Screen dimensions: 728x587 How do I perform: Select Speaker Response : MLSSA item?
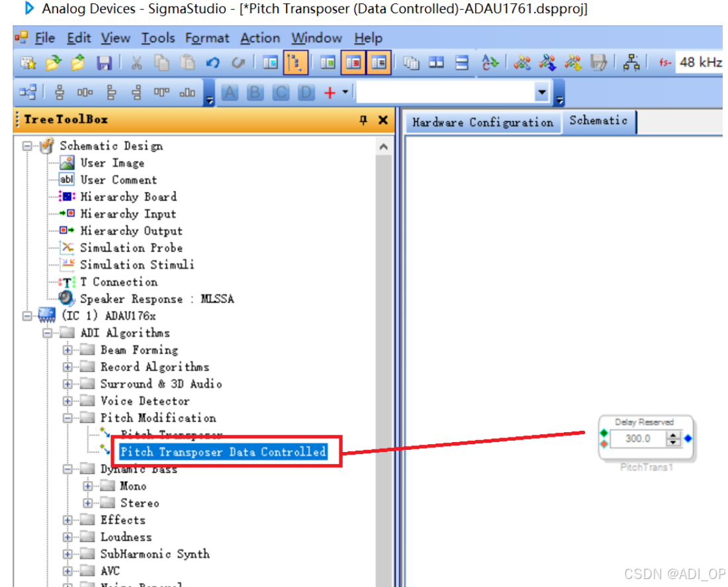pos(157,299)
